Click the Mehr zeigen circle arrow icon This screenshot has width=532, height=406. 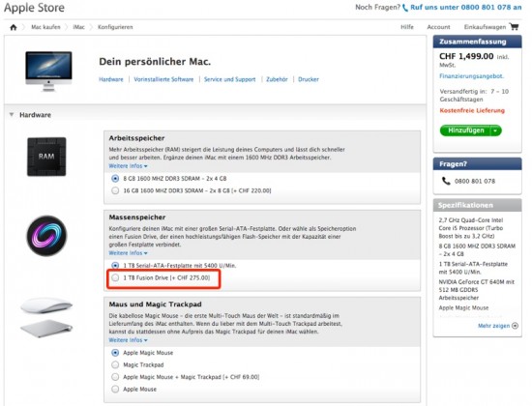coord(515,326)
